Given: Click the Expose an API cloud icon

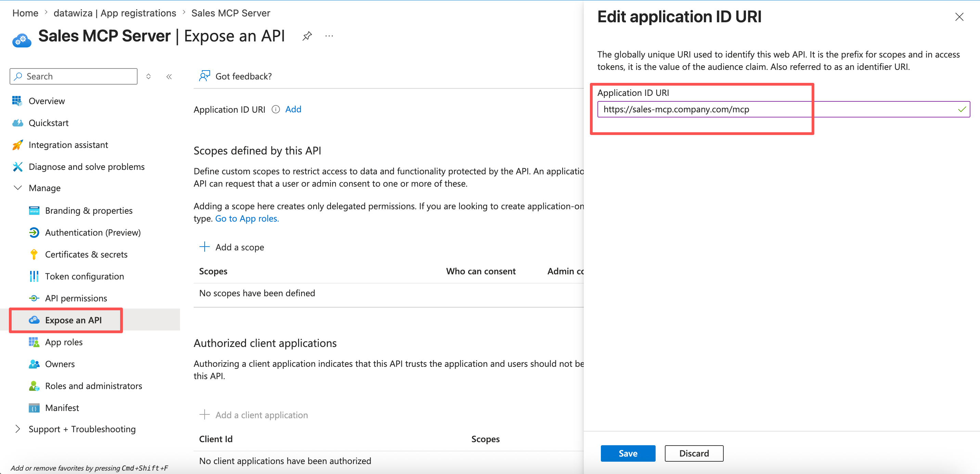Looking at the screenshot, I should pyautogui.click(x=34, y=320).
